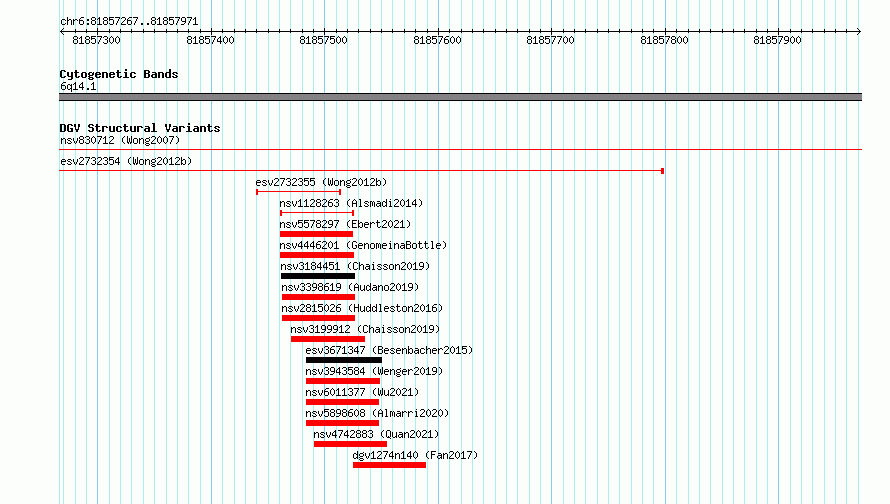The width and height of the screenshot is (890, 504).
Task: Click the red bar under nsv6011377
Action: (x=342, y=402)
